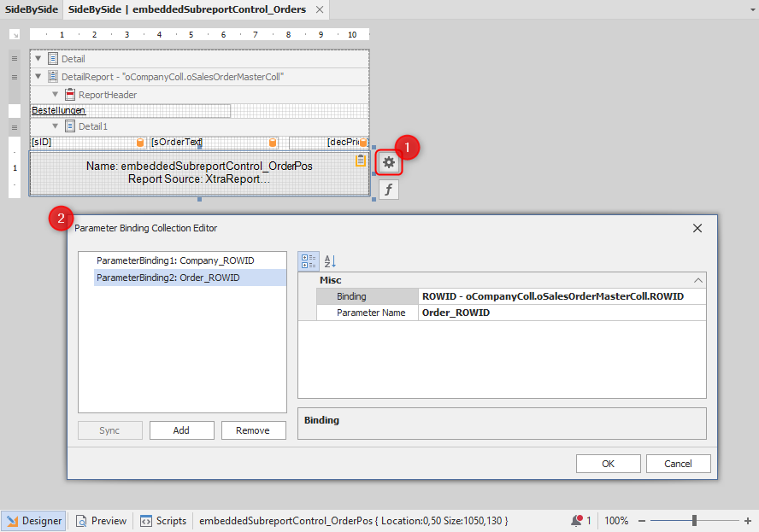759x532 pixels.
Task: Switch to Designer view
Action: (x=34, y=521)
